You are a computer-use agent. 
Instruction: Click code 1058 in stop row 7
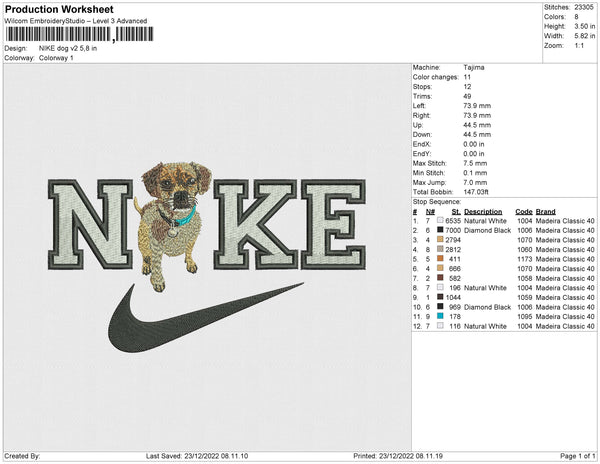524,278
